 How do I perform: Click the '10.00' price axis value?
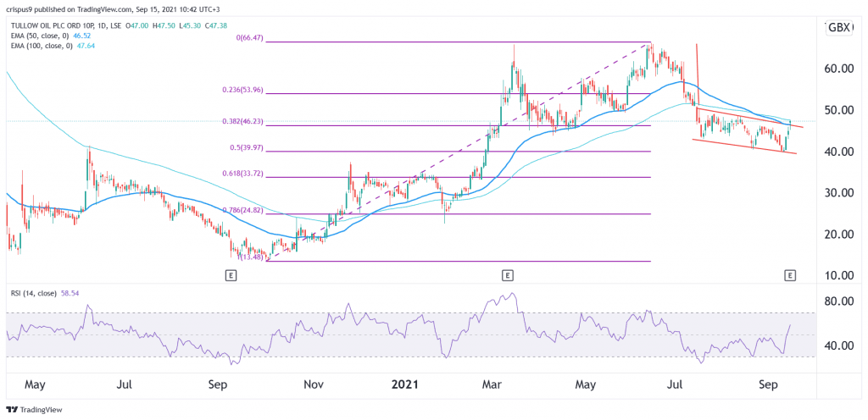pyautogui.click(x=837, y=275)
